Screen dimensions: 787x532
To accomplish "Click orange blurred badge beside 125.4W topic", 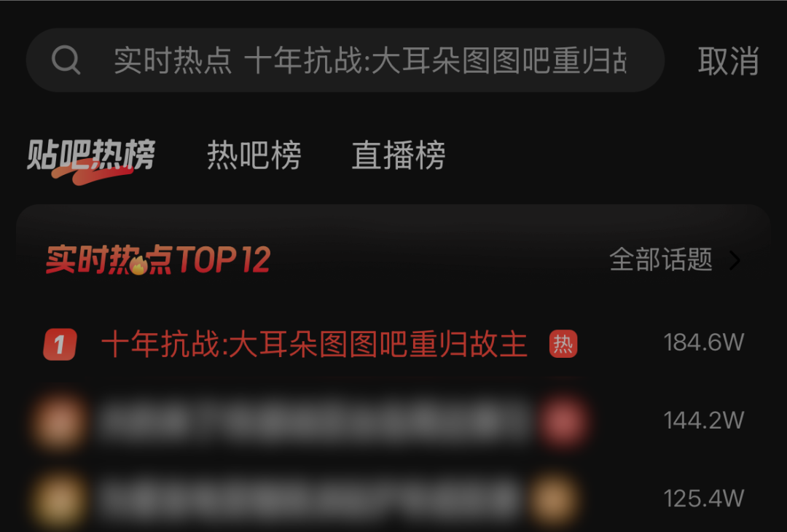I will coord(555,499).
